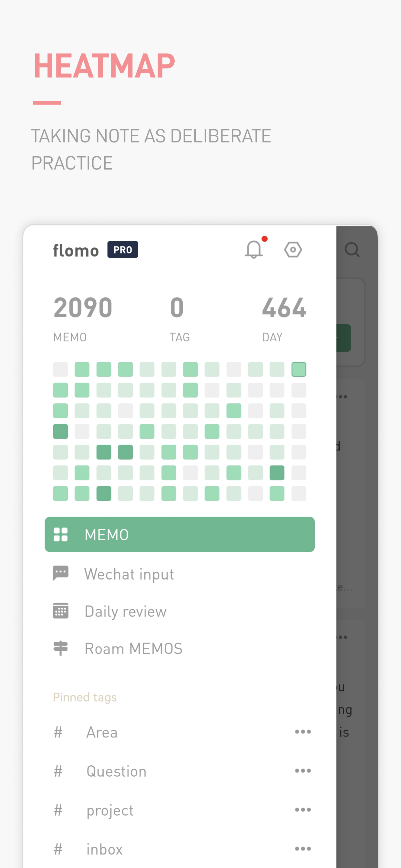401x868 pixels.
Task: Show more options for inbox tag
Action: [x=303, y=849]
